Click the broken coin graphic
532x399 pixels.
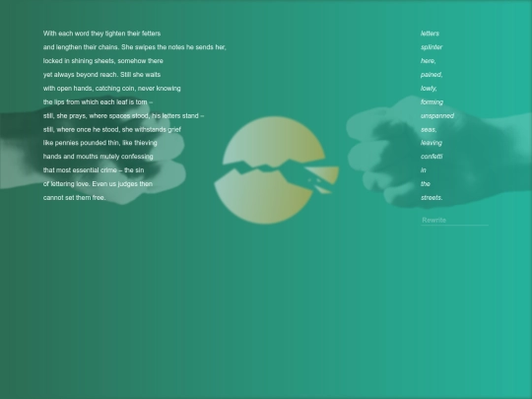[x=276, y=170]
